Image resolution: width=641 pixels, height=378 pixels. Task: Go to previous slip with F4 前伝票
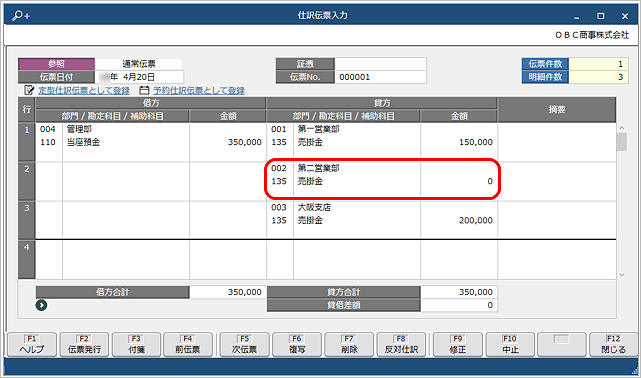188,344
